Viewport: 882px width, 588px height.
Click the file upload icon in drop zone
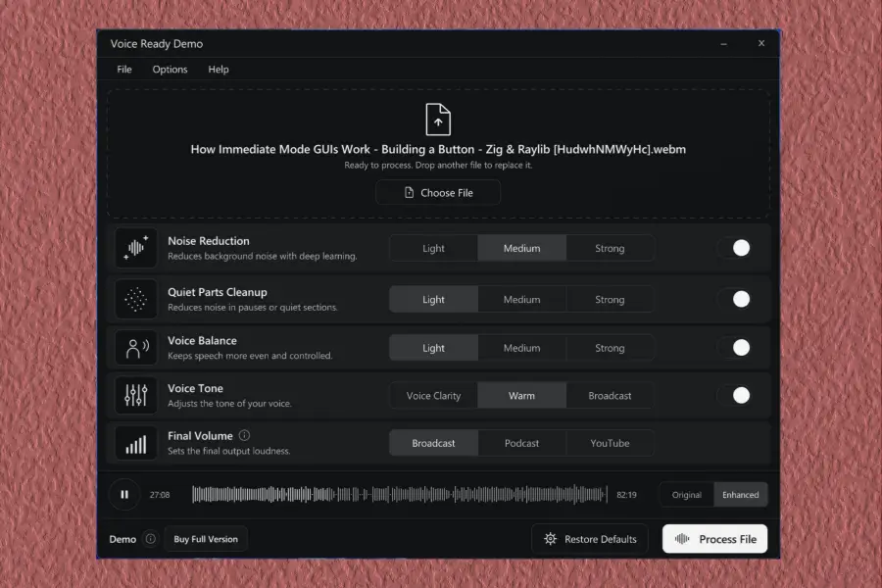(x=438, y=120)
